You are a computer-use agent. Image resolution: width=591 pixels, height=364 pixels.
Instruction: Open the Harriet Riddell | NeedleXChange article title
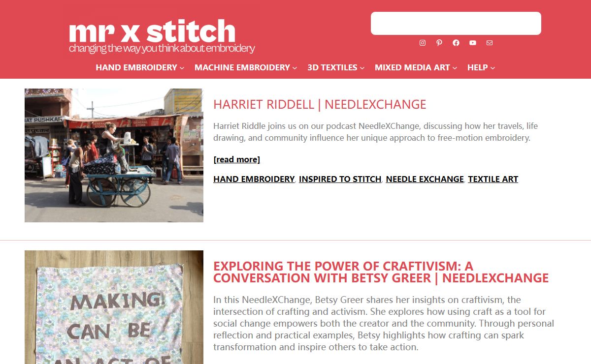point(320,104)
